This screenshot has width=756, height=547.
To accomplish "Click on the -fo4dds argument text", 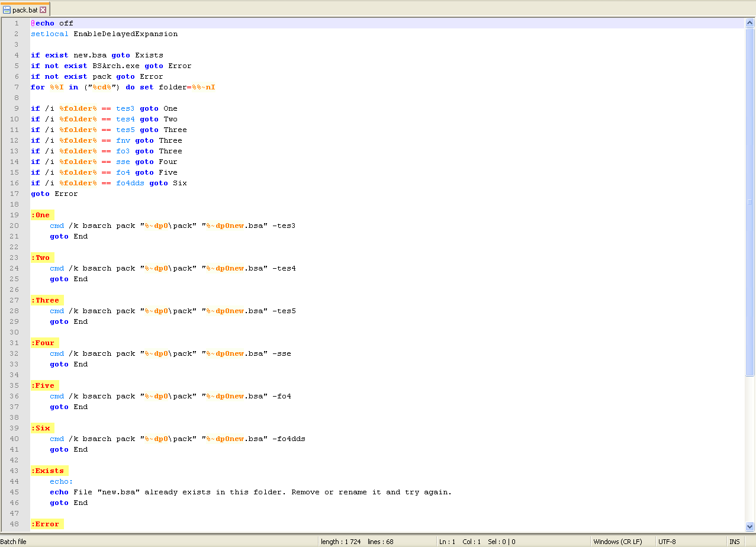I will coord(288,439).
